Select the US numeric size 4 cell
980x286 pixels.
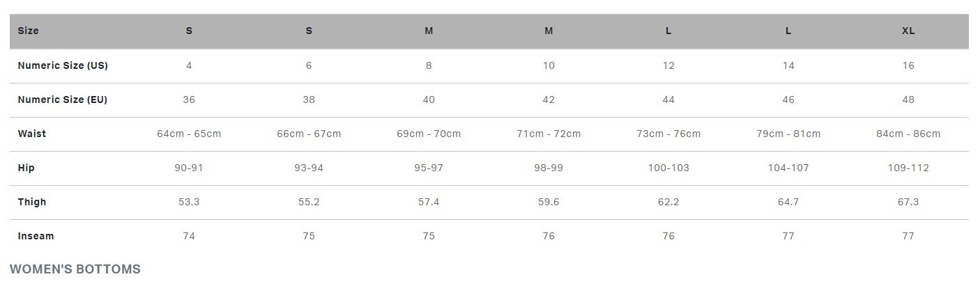(x=189, y=65)
